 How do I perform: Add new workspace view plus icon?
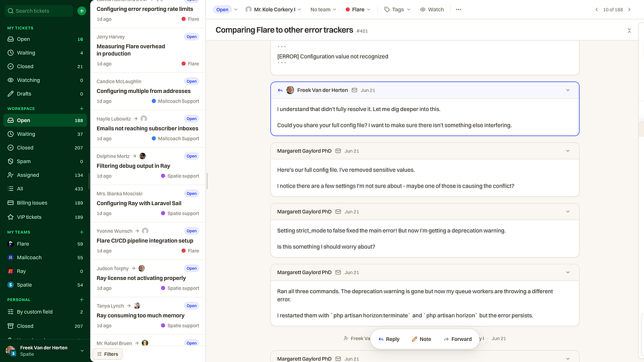coord(81,109)
